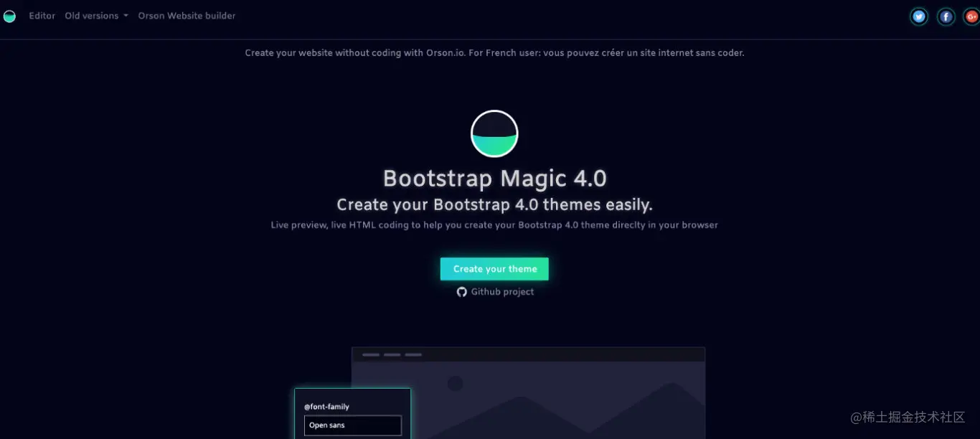Click the Bootstrap Magic logo in navbar
The height and width of the screenshot is (439, 980).
click(9, 16)
